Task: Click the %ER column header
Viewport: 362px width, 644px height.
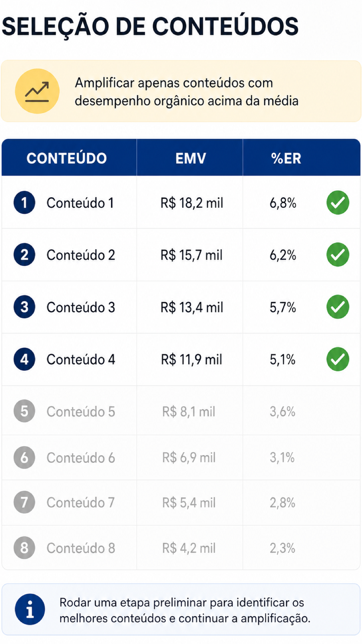Action: pyautogui.click(x=286, y=158)
